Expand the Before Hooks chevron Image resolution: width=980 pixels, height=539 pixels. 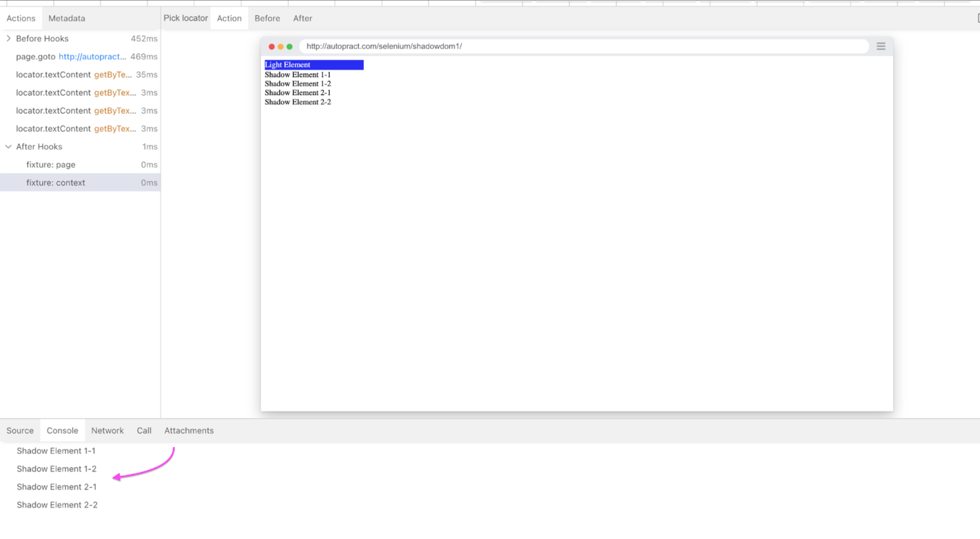click(8, 39)
